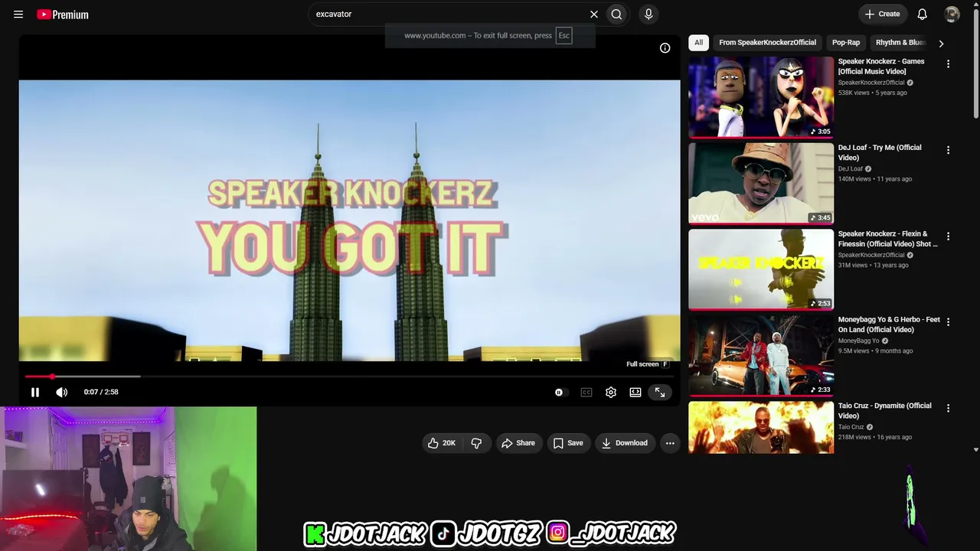Select the Pop-Rap chip
The height and width of the screenshot is (551, 980).
coord(846,43)
